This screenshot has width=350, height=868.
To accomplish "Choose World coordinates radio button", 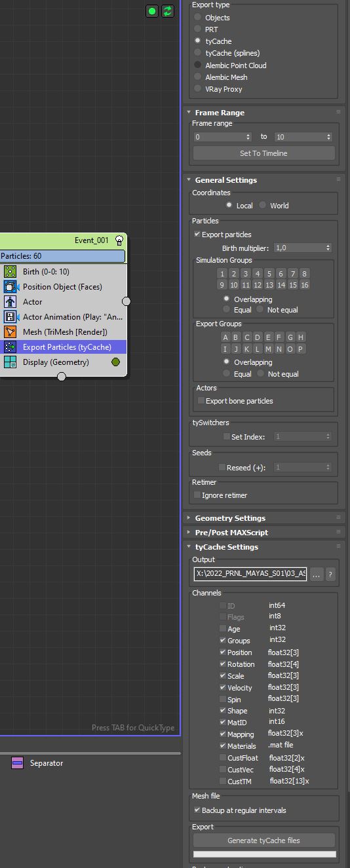I will click(263, 206).
